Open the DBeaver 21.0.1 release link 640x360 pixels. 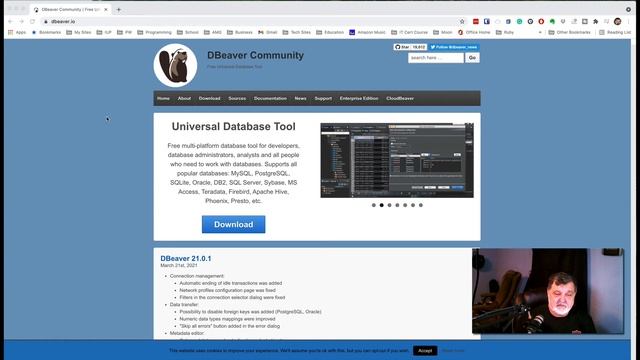[x=186, y=258]
